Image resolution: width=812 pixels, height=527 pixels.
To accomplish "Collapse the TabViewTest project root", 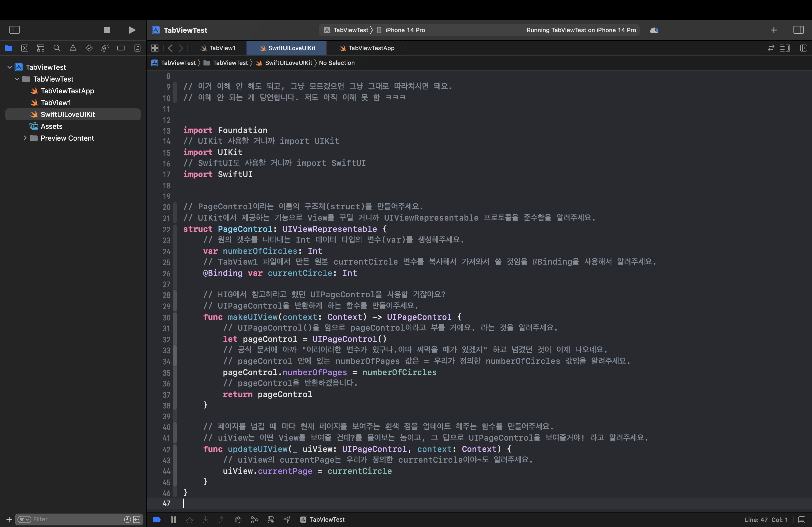I will [x=10, y=67].
